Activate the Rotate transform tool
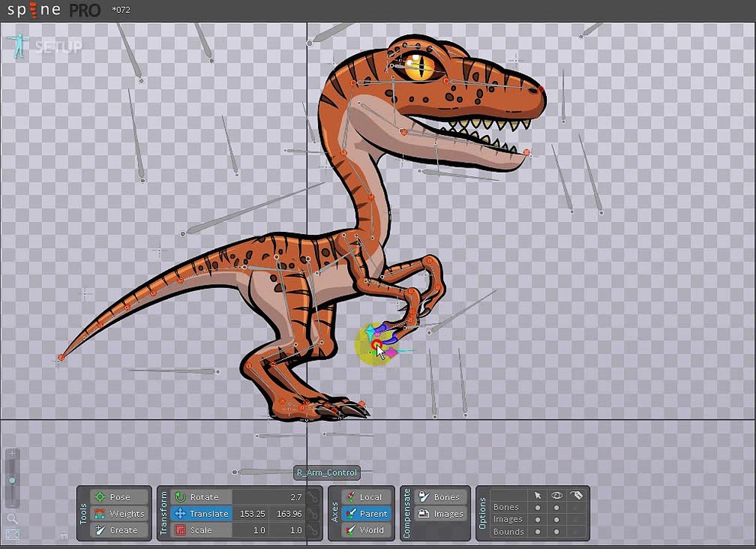The image size is (756, 549). [201, 497]
